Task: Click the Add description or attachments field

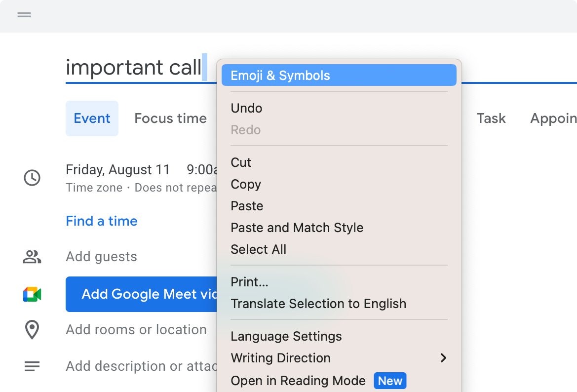Action: (141, 366)
